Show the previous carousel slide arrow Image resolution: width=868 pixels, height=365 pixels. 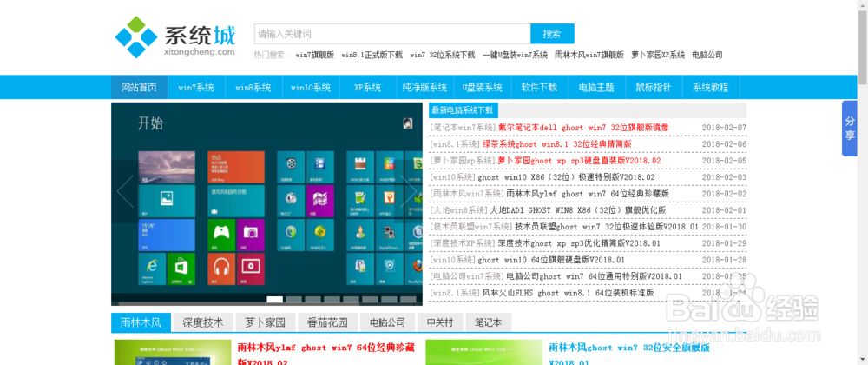point(125,191)
